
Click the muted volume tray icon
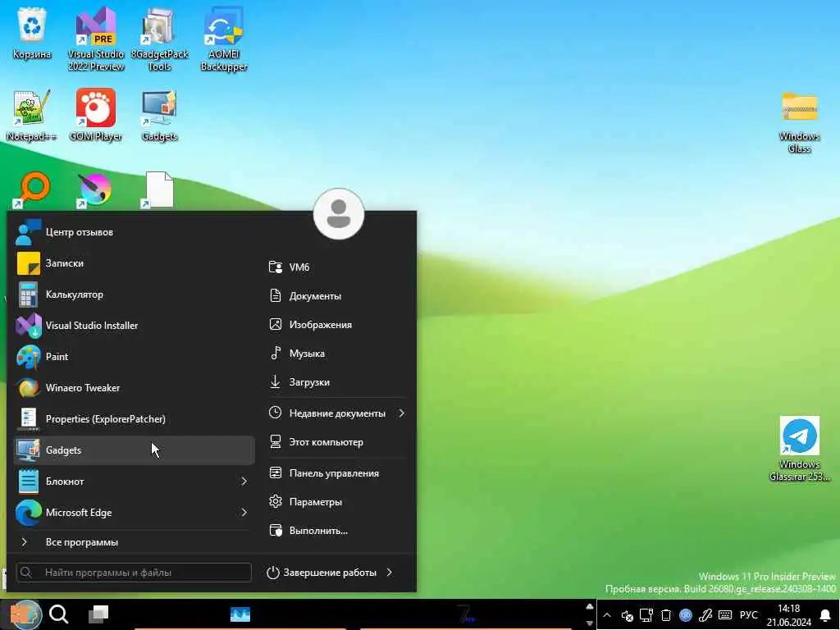tap(627, 615)
